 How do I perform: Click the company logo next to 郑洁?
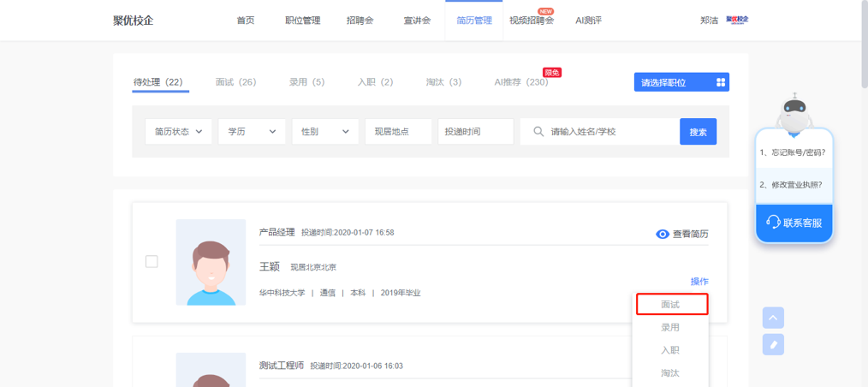point(736,20)
